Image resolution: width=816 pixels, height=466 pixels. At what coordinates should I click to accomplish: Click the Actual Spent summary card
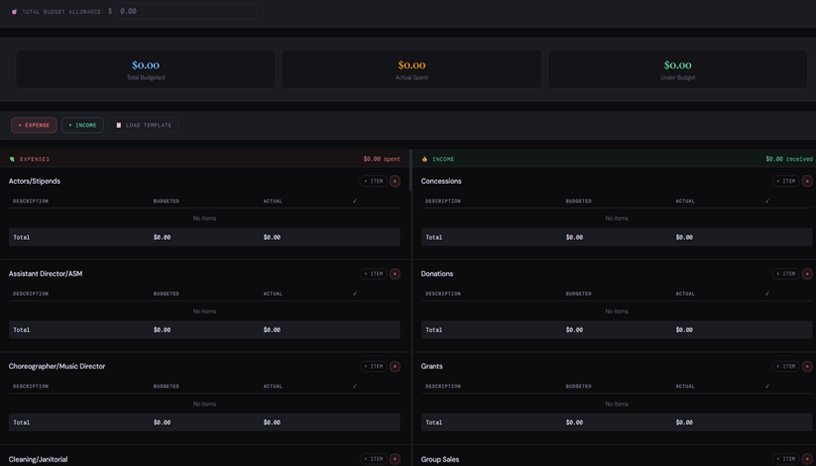point(412,69)
